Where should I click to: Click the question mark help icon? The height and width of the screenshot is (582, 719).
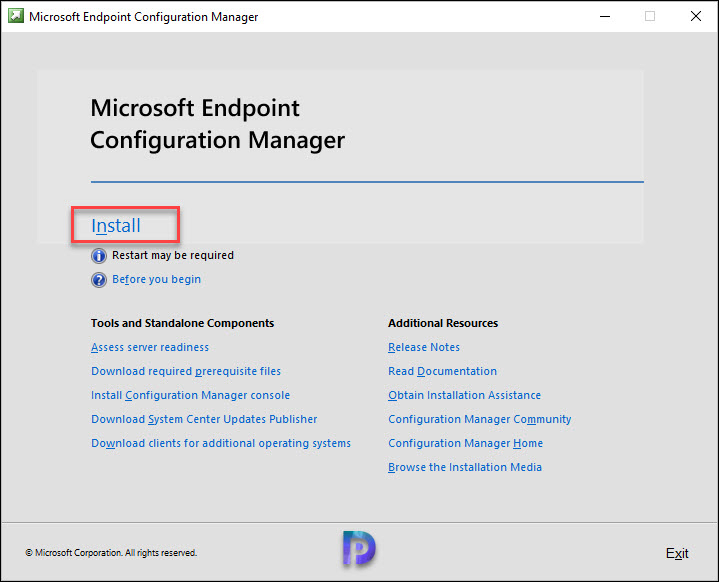(99, 279)
